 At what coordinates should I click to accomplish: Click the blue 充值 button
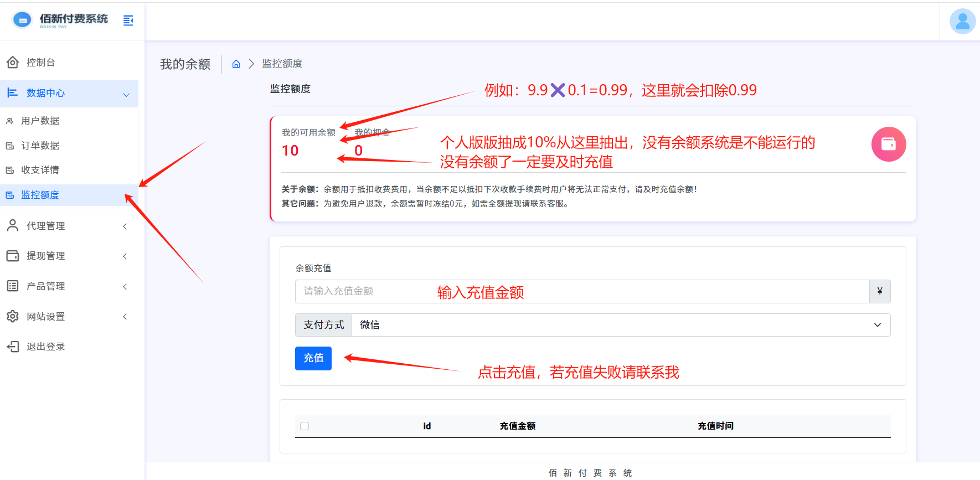[x=313, y=358]
